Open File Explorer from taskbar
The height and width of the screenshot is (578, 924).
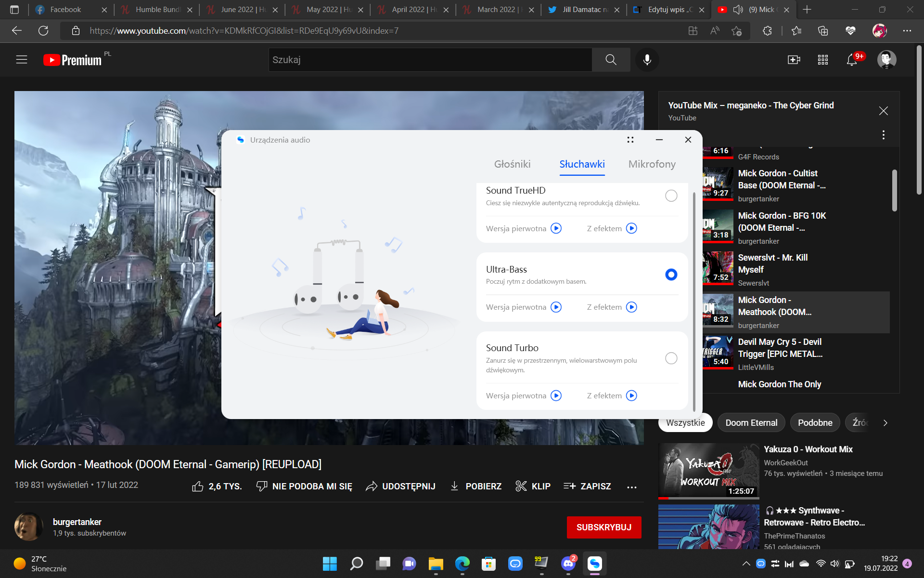point(436,564)
